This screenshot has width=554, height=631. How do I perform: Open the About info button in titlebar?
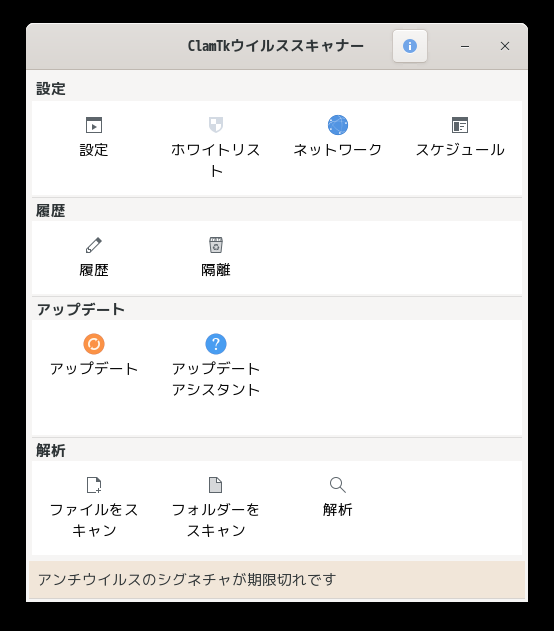pyautogui.click(x=410, y=46)
